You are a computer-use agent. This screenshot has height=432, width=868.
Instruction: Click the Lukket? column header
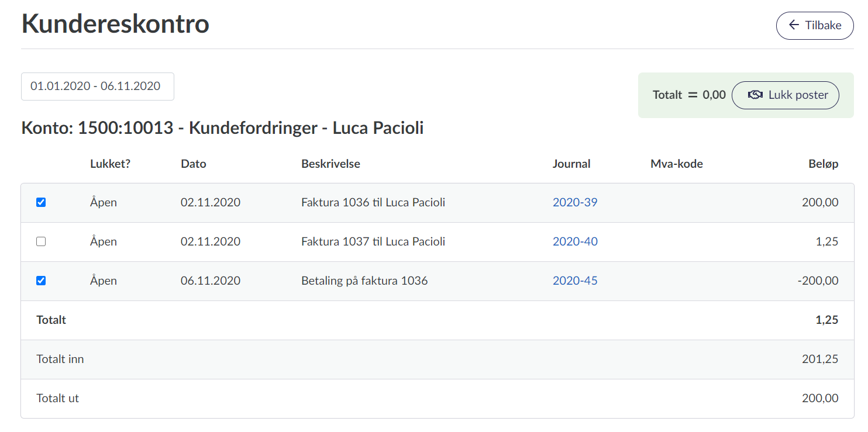pyautogui.click(x=110, y=164)
